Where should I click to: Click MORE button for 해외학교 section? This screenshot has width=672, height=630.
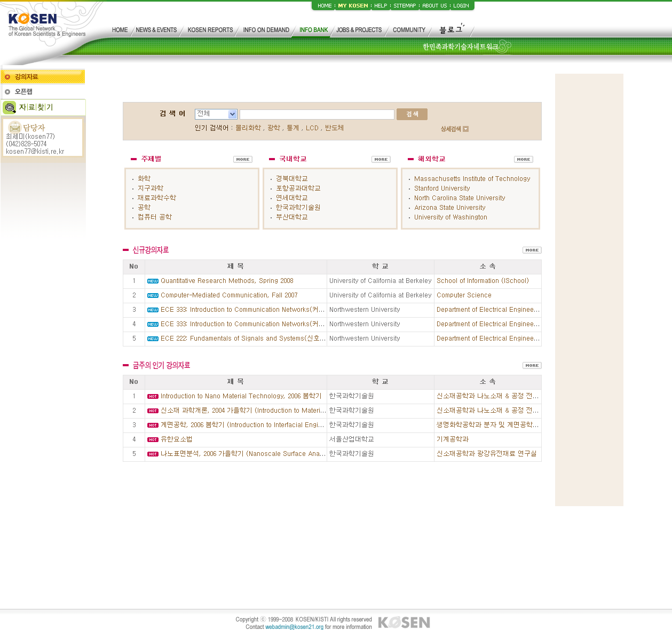coord(524,159)
